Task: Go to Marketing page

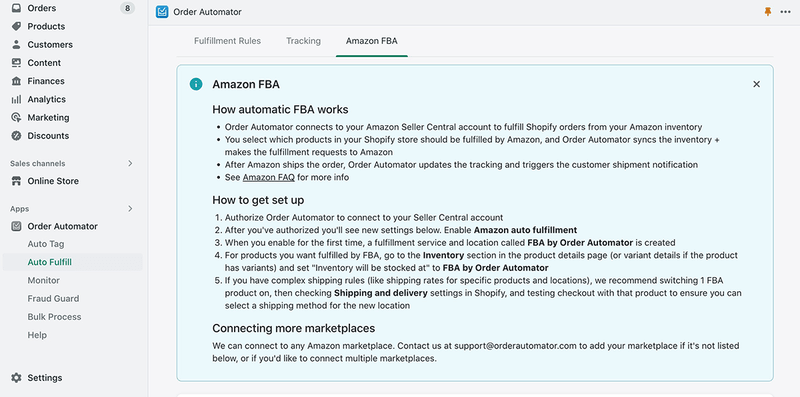Action: tap(48, 117)
